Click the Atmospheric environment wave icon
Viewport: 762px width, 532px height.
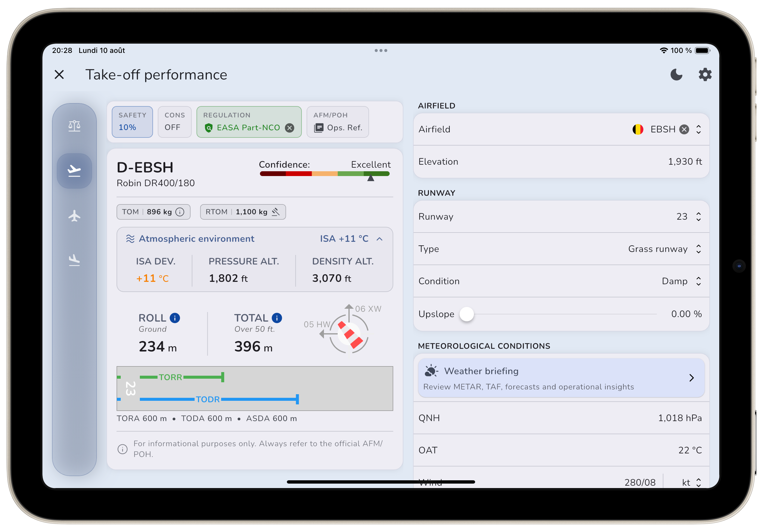[130, 239]
